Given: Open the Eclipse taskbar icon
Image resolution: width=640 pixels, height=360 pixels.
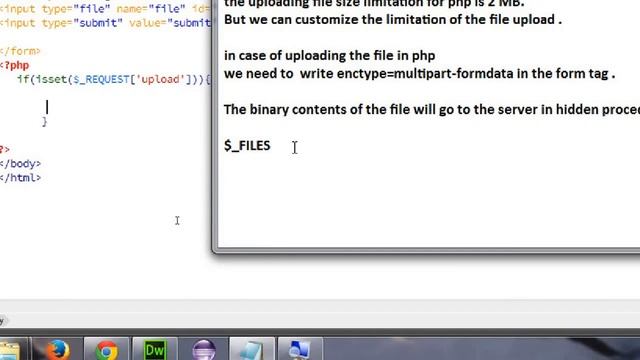Looking at the screenshot, I should point(204,350).
